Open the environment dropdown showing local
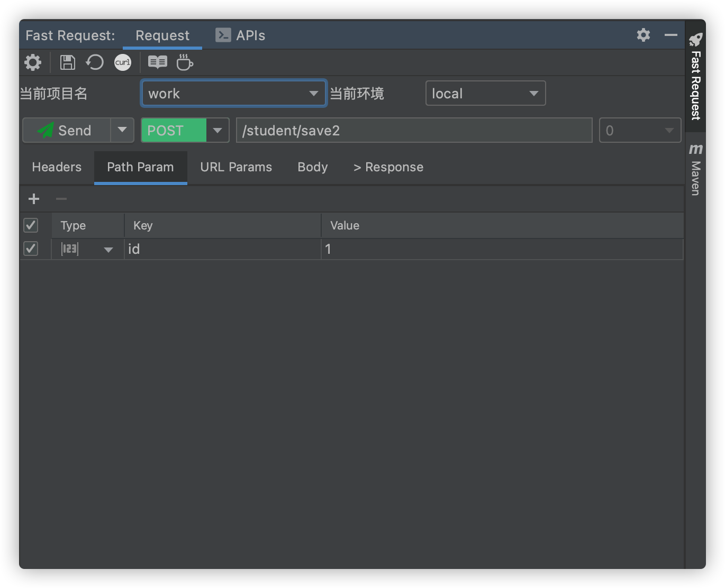Viewport: 725px width, 588px height. [x=485, y=94]
